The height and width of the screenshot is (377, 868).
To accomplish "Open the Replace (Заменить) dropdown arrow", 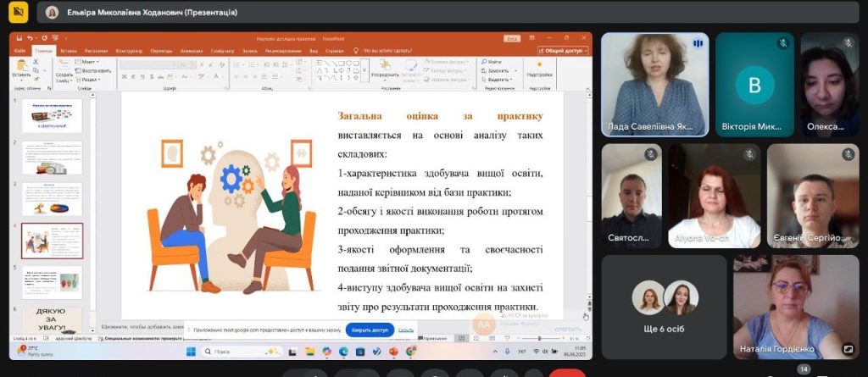I will [x=516, y=71].
